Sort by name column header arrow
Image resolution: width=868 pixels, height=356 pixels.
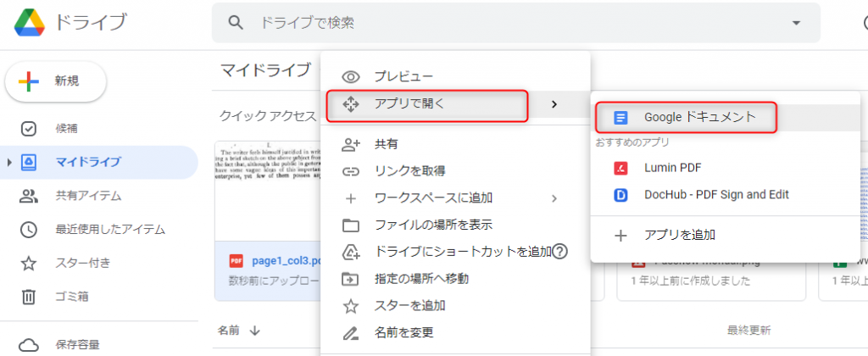coord(254,329)
